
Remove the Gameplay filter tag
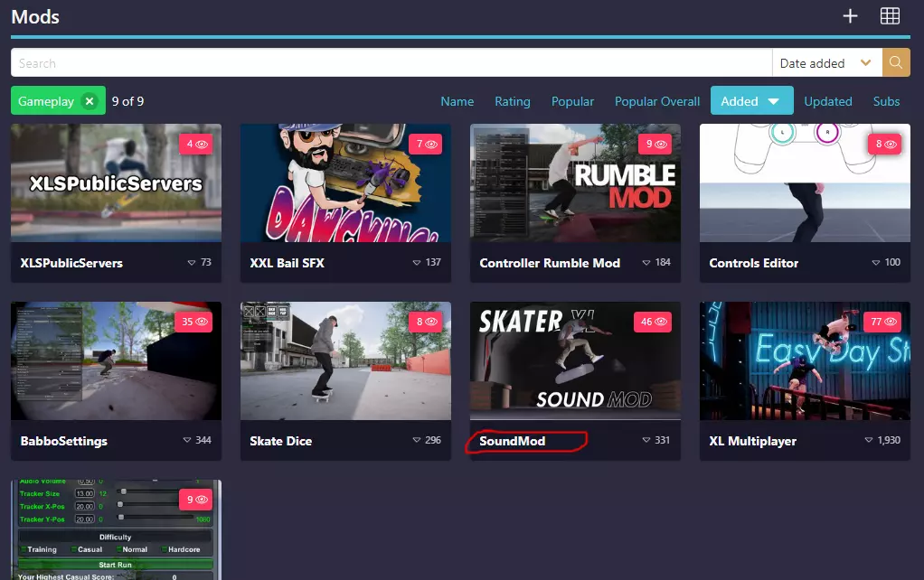point(90,101)
